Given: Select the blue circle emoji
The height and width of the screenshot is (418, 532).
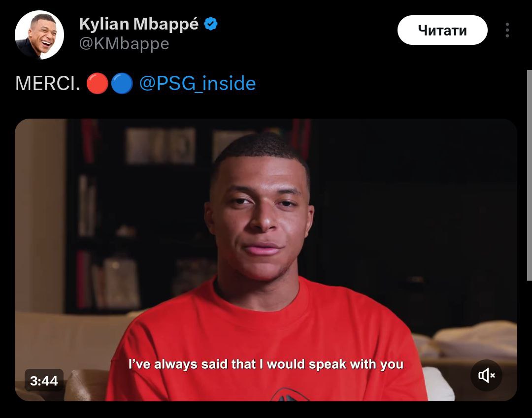Looking at the screenshot, I should (122, 83).
